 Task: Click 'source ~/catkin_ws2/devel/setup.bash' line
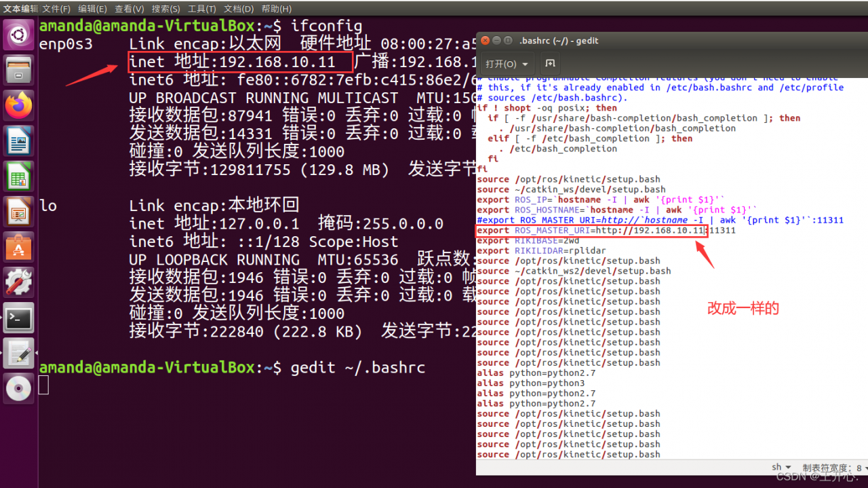(x=574, y=271)
